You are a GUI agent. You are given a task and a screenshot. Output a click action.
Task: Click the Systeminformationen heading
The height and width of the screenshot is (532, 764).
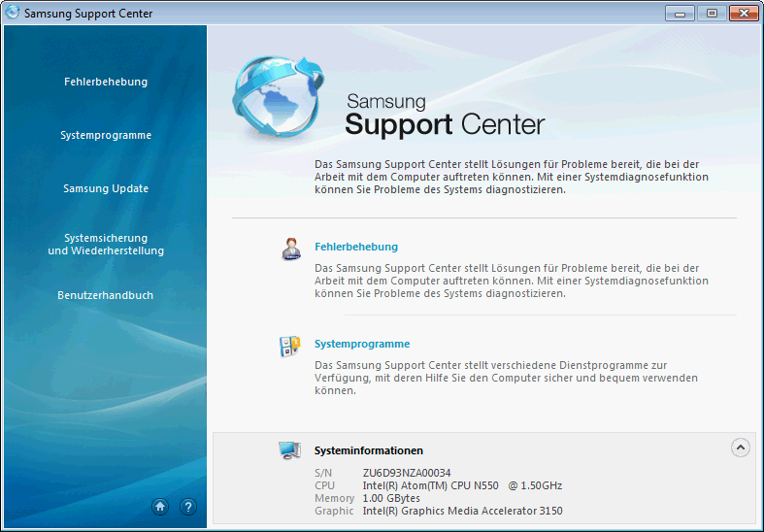coord(368,450)
